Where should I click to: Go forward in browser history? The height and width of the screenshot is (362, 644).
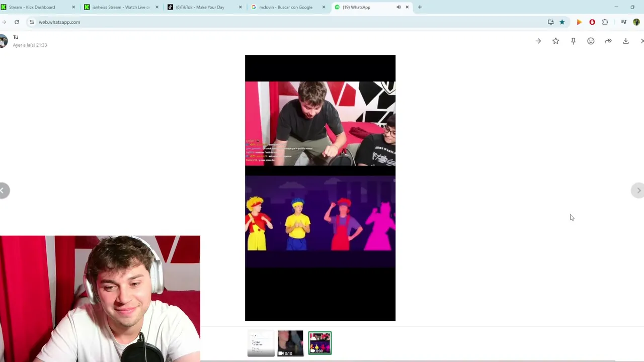pos(4,22)
